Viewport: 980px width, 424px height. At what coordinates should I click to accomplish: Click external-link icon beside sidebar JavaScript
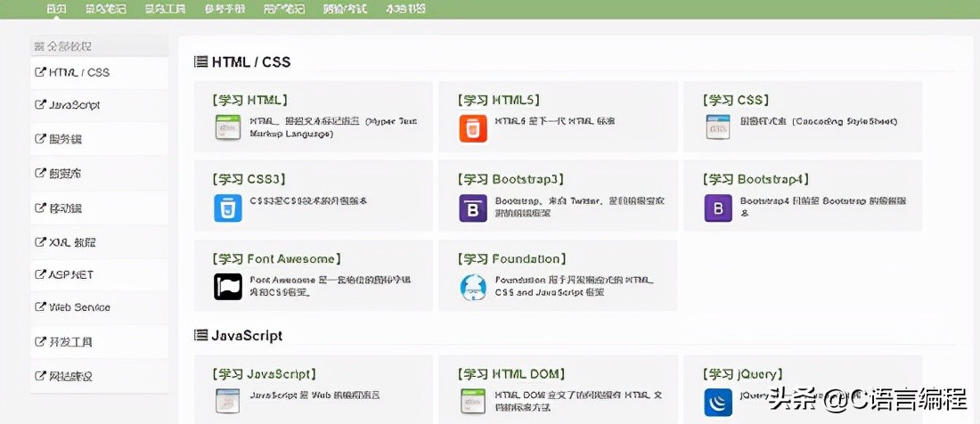coord(40,105)
